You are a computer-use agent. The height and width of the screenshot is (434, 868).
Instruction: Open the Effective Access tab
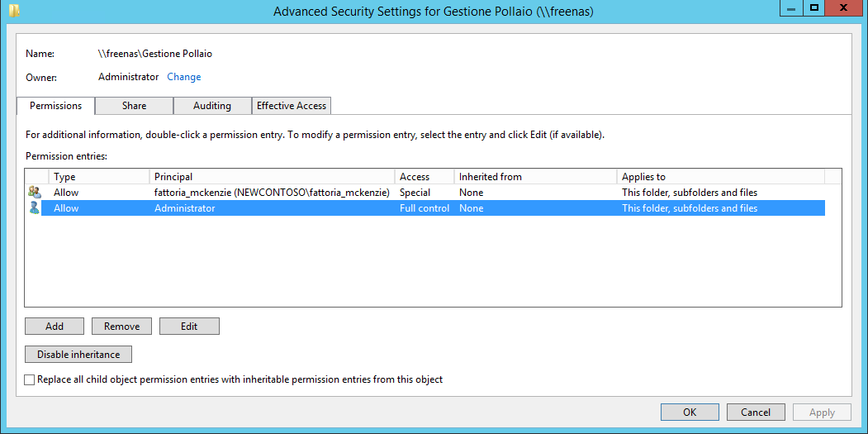[292, 106]
